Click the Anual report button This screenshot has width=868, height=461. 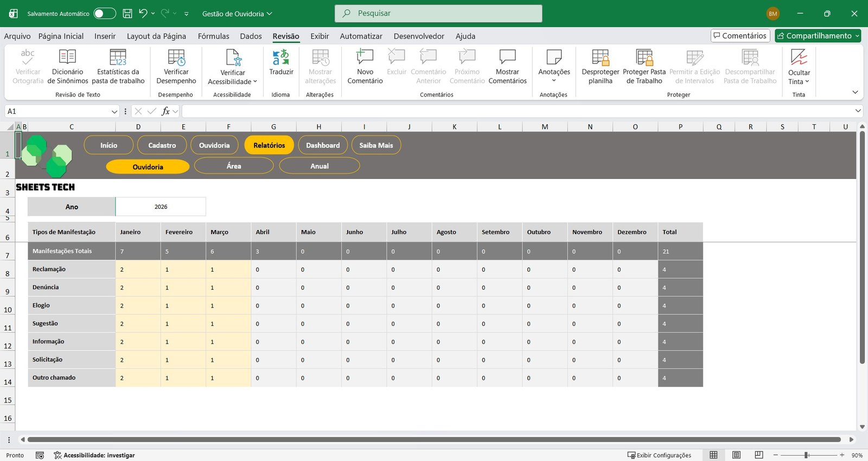(x=320, y=166)
